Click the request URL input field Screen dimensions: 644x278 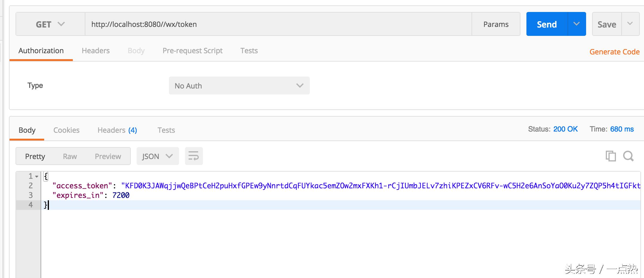click(278, 24)
